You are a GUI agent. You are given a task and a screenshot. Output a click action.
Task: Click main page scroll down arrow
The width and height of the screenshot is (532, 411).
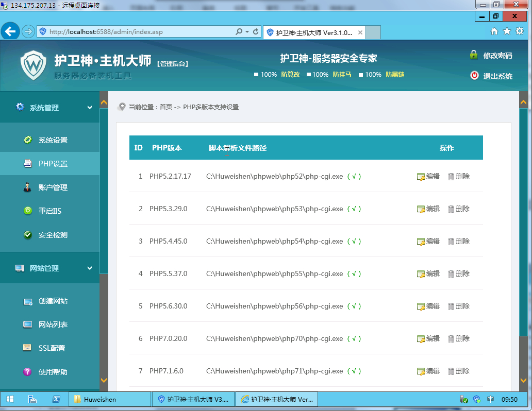pos(524,381)
